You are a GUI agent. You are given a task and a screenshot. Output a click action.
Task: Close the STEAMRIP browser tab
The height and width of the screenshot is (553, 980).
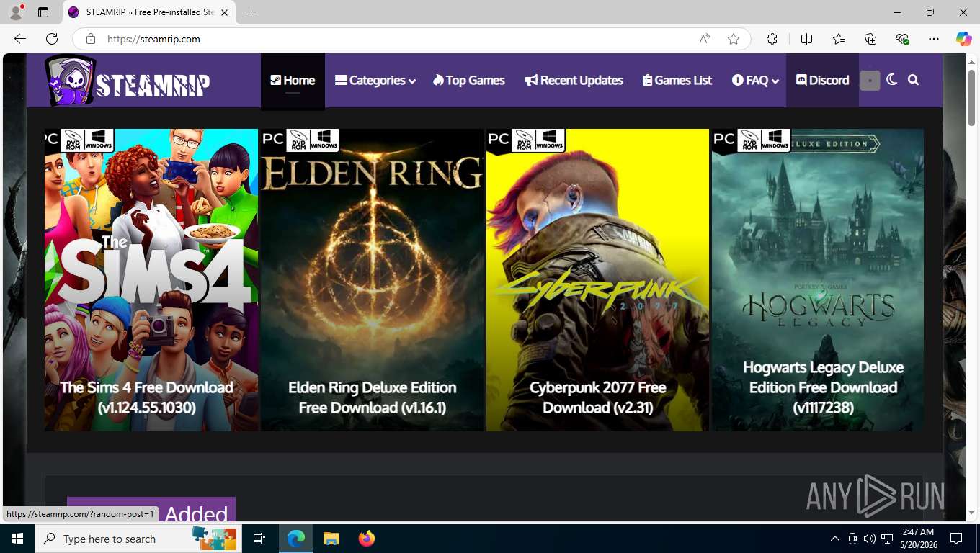pyautogui.click(x=224, y=12)
